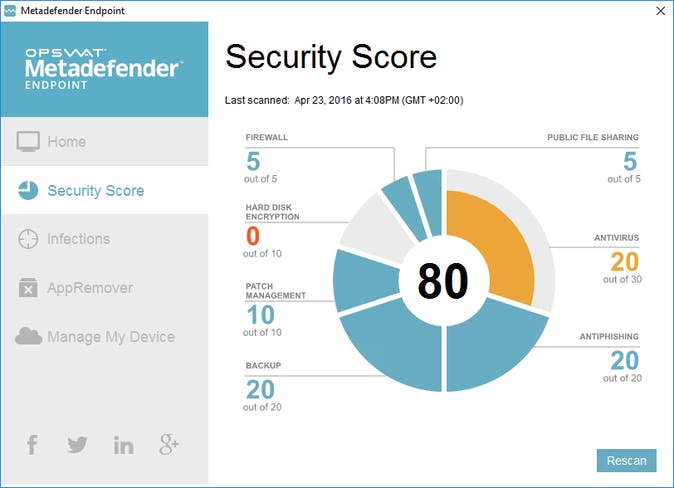Click the overall score 80 in chart center

443,281
